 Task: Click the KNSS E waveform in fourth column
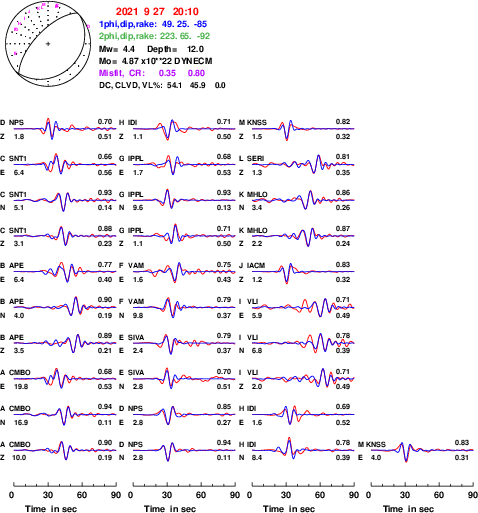(x=422, y=450)
